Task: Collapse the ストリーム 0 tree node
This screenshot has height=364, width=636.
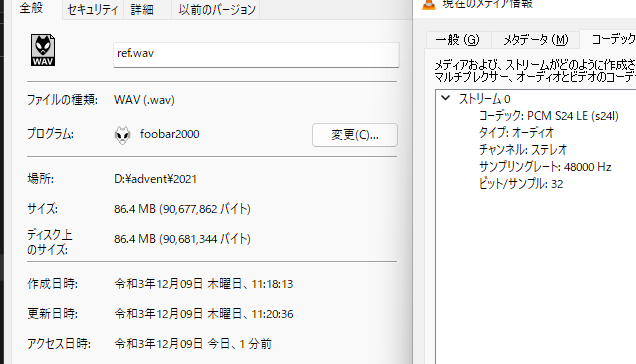Action: pyautogui.click(x=445, y=98)
